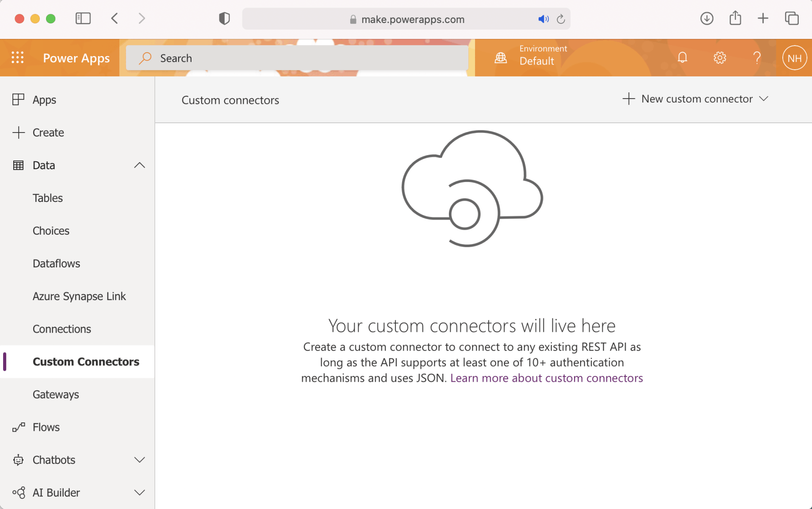812x509 pixels.
Task: Click the Search input field
Action: pyautogui.click(x=297, y=58)
